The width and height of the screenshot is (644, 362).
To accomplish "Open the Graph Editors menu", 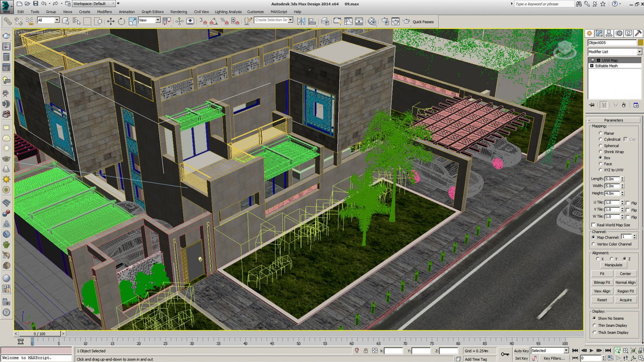I will [x=153, y=12].
